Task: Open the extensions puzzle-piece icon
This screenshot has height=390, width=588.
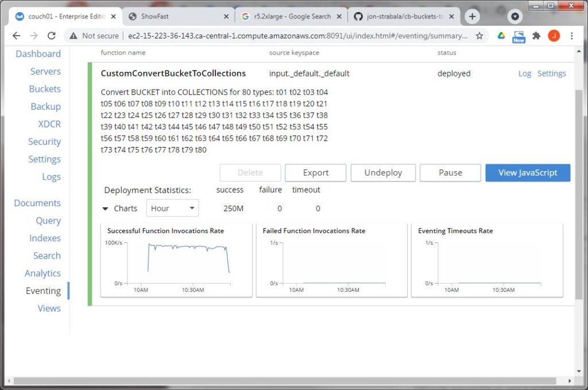Action: click(x=536, y=36)
